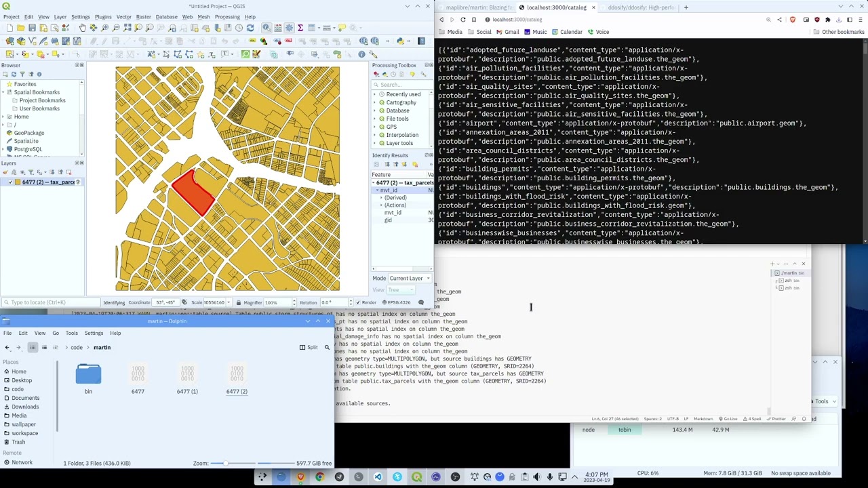This screenshot has height=488, width=868.
Task: Click the QGIS help info icon
Action: click(x=361, y=54)
